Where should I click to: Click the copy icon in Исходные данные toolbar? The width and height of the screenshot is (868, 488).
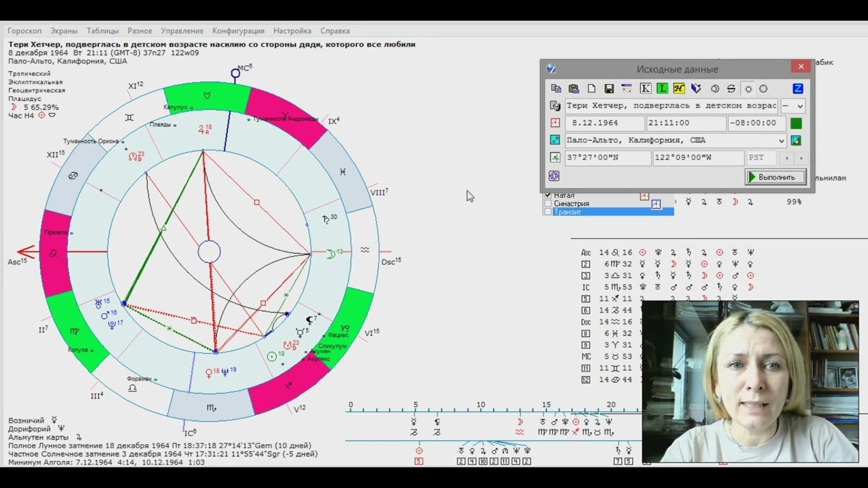tap(556, 89)
